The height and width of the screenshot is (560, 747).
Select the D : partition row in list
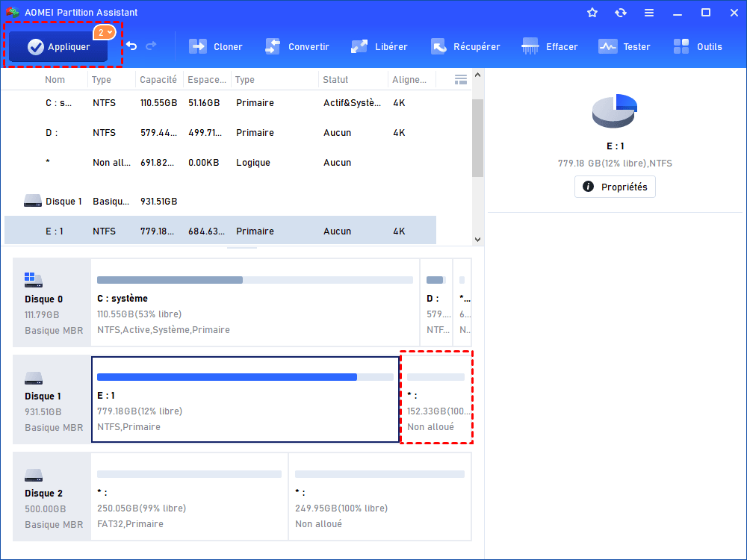(220, 132)
